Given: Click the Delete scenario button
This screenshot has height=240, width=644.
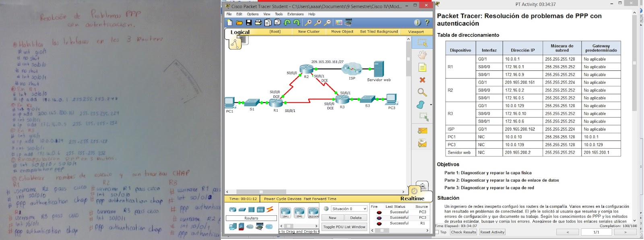Looking at the screenshot, I should pos(356,218).
